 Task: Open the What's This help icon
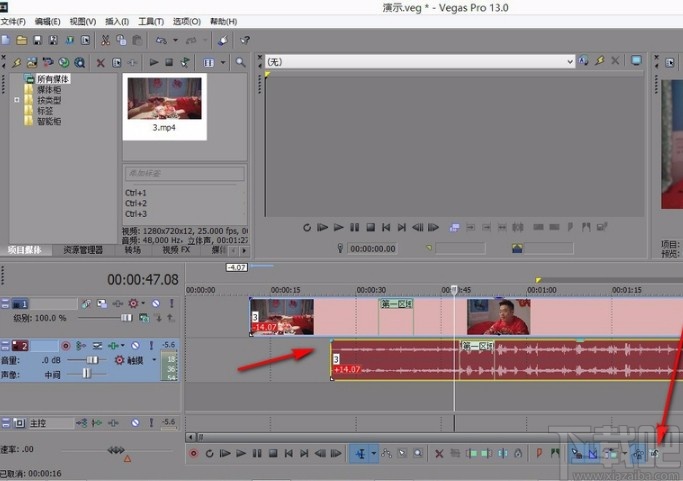coord(245,41)
